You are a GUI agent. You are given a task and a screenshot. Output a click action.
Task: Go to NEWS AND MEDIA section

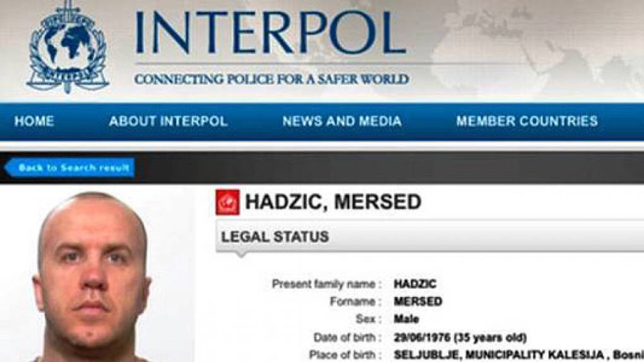pos(342,121)
